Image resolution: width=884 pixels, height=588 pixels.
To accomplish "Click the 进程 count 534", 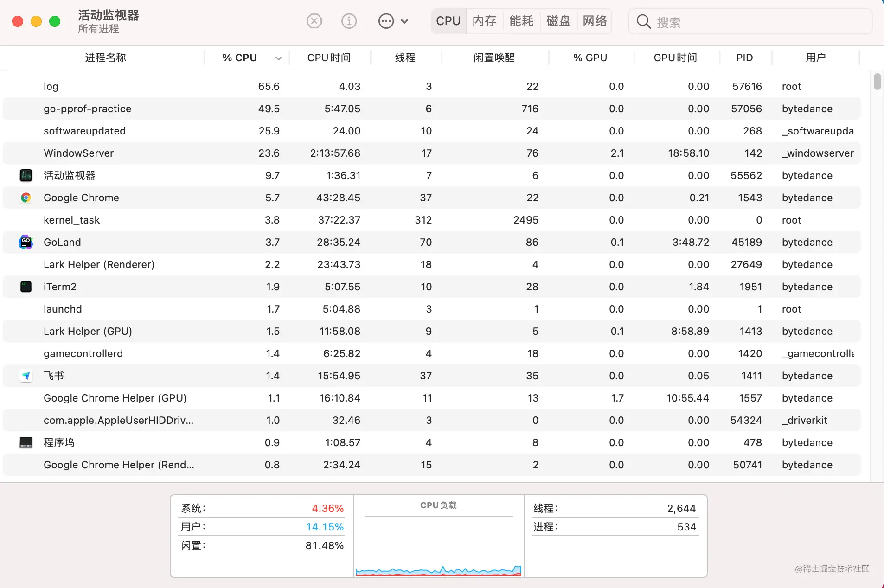I will pos(686,527).
